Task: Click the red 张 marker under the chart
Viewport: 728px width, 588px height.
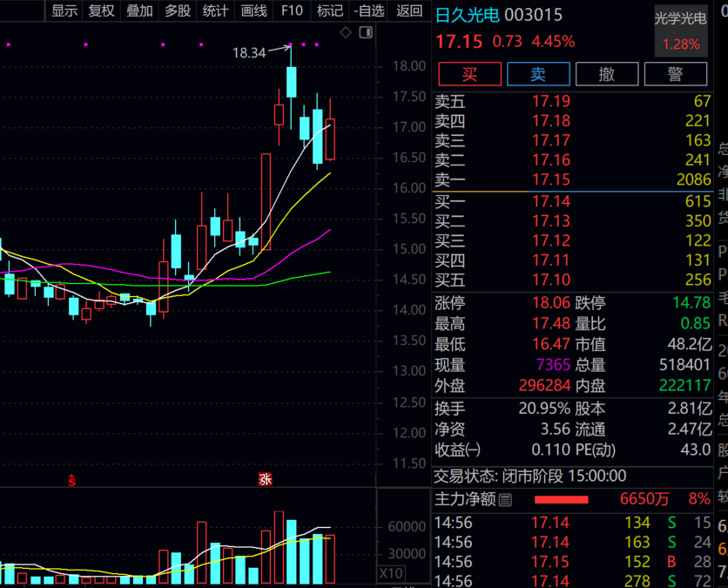Action: (265, 479)
